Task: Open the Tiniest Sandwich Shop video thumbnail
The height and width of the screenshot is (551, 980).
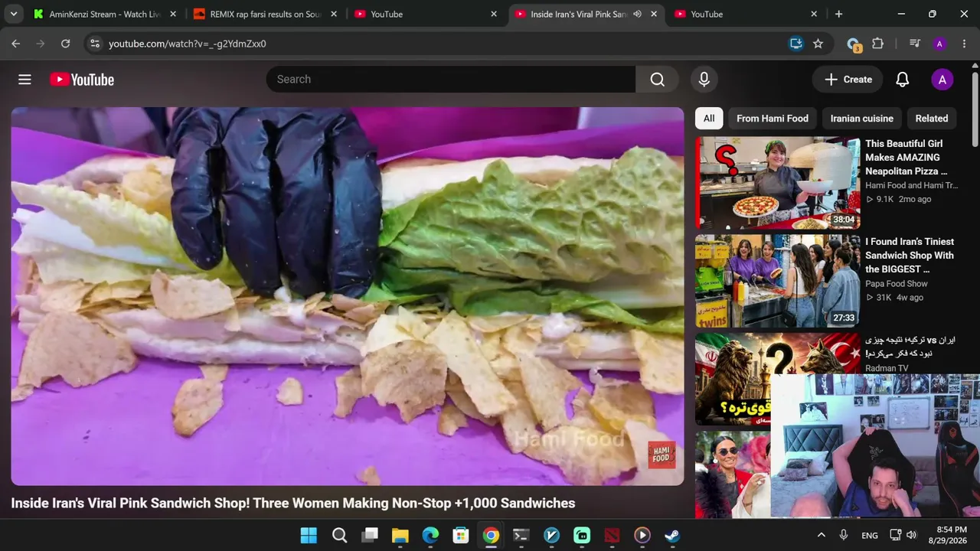Action: 777,281
